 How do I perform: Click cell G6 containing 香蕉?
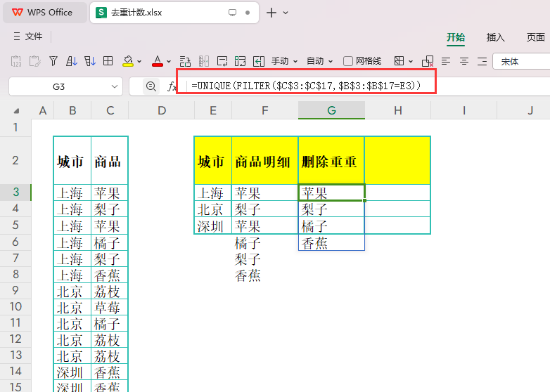pos(331,242)
